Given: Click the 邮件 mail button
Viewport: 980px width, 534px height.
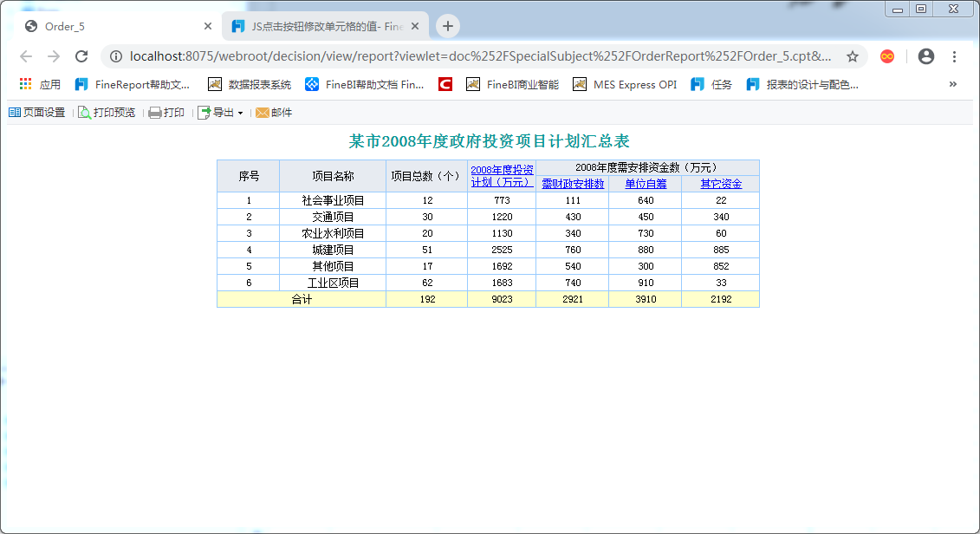Looking at the screenshot, I should (274, 113).
